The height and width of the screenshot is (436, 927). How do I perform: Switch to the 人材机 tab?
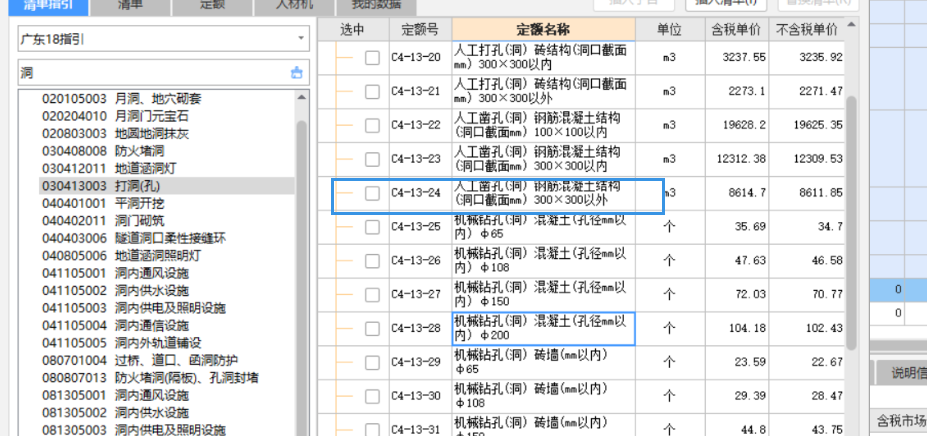(x=294, y=7)
